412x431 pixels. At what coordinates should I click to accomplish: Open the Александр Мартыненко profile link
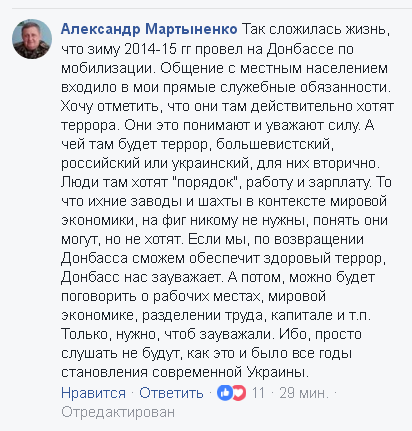point(149,29)
